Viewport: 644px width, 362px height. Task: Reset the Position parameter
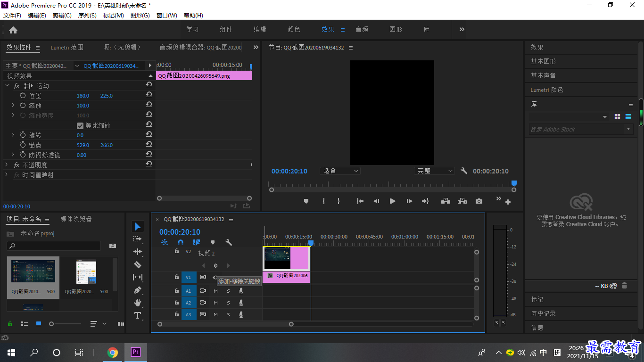[149, 95]
